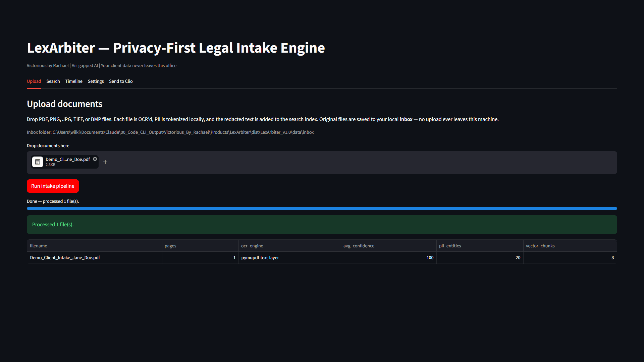Click the bold 'inbox' word in description
This screenshot has height=362, width=644.
coord(406,119)
